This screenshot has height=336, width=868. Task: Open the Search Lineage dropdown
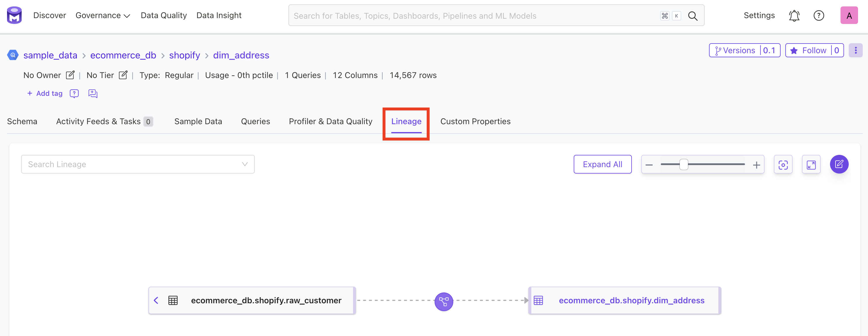[138, 164]
